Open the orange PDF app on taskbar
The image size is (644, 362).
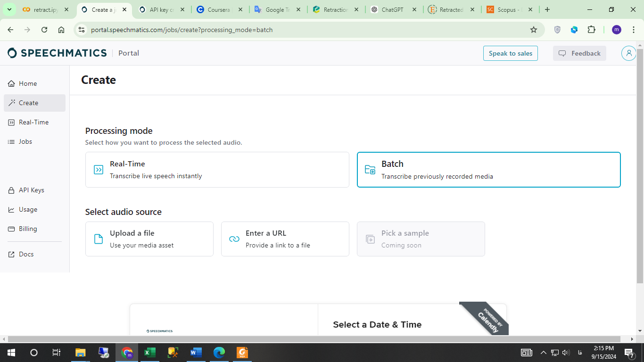242,353
